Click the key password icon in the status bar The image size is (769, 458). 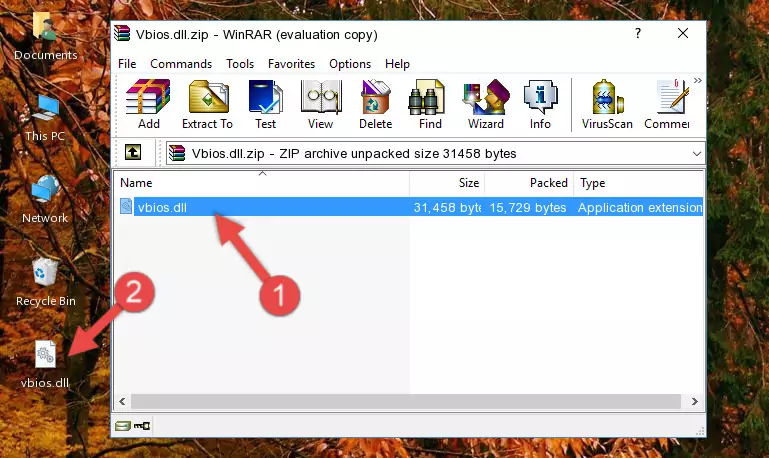[x=142, y=426]
